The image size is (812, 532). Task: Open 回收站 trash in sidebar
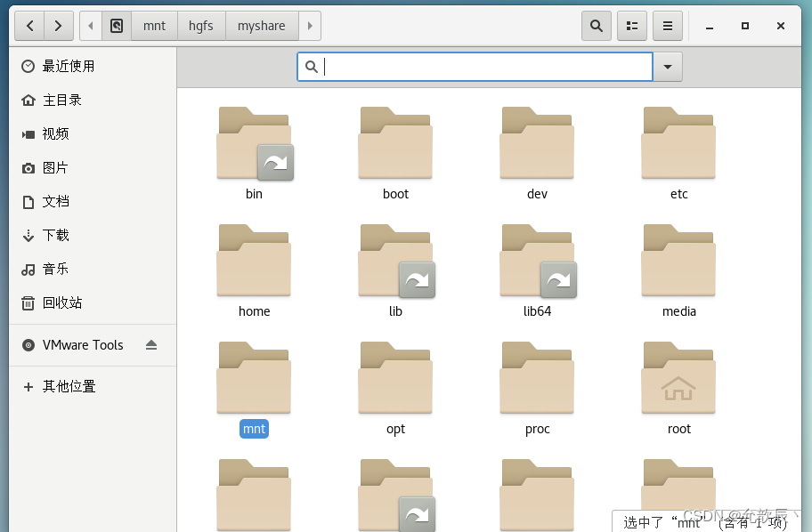click(93, 302)
